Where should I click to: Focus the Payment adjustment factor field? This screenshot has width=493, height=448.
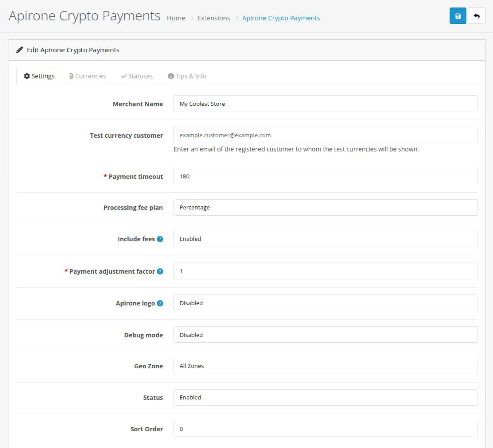click(x=326, y=271)
